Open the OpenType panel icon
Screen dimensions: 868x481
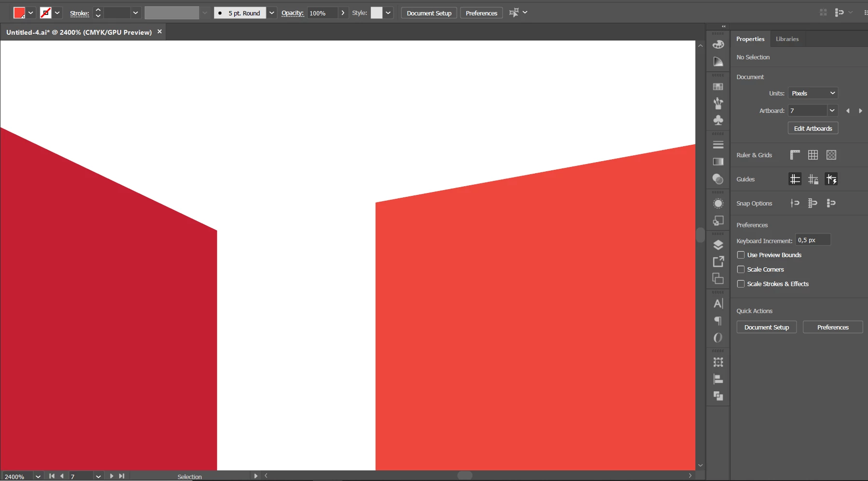pyautogui.click(x=718, y=338)
